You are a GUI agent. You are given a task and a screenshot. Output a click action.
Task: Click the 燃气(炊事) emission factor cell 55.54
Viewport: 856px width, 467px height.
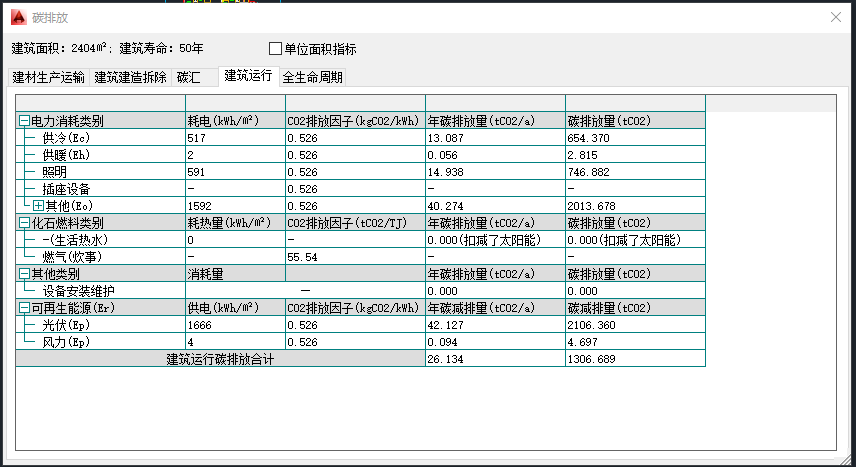coord(354,257)
